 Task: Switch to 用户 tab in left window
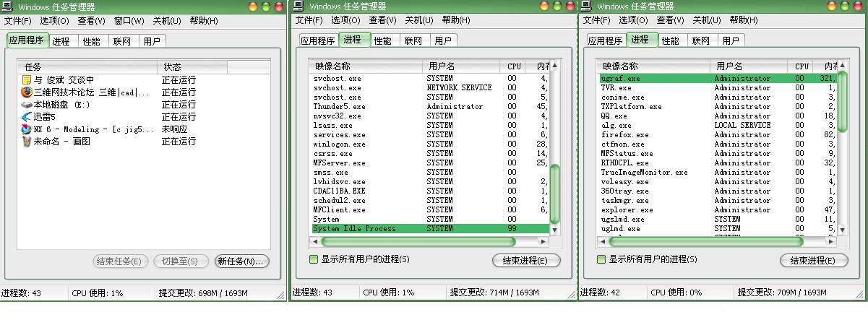152,41
